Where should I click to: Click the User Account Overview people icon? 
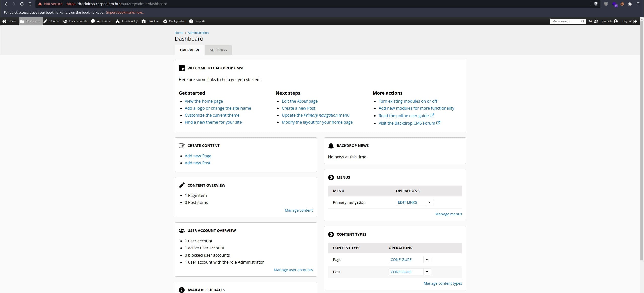click(x=182, y=231)
